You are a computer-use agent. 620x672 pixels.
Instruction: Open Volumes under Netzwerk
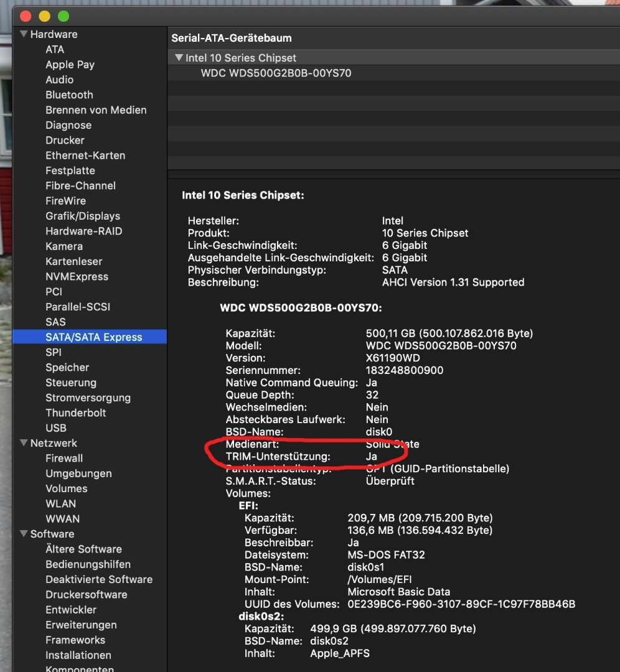[67, 488]
